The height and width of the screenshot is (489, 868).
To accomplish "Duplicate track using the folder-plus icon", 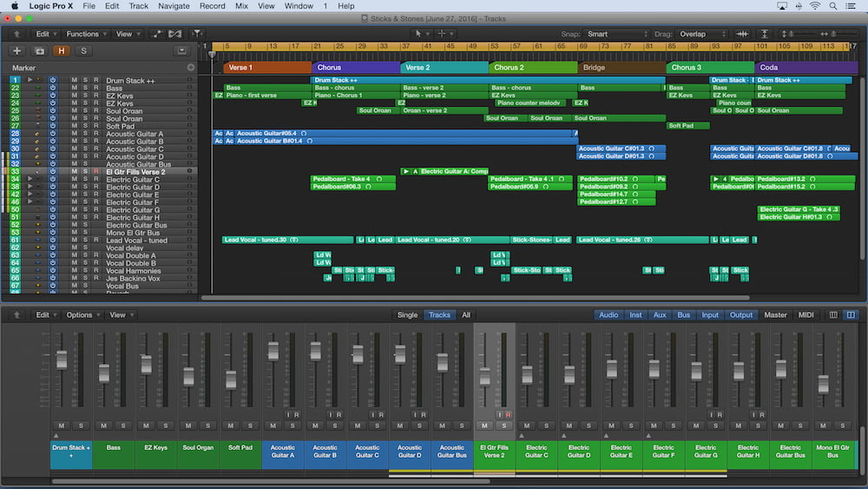I will [39, 51].
